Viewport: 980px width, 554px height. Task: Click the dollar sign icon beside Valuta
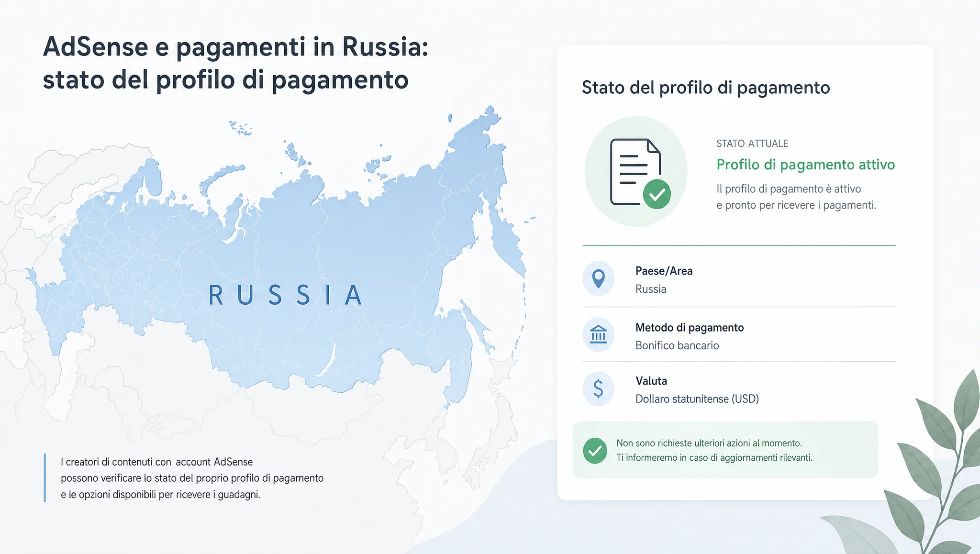point(598,388)
